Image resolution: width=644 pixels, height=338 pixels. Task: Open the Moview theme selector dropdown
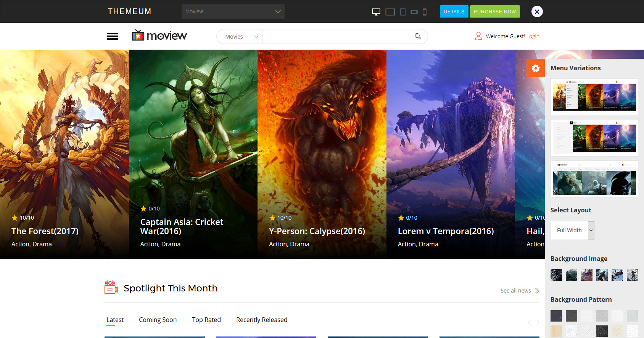click(233, 11)
